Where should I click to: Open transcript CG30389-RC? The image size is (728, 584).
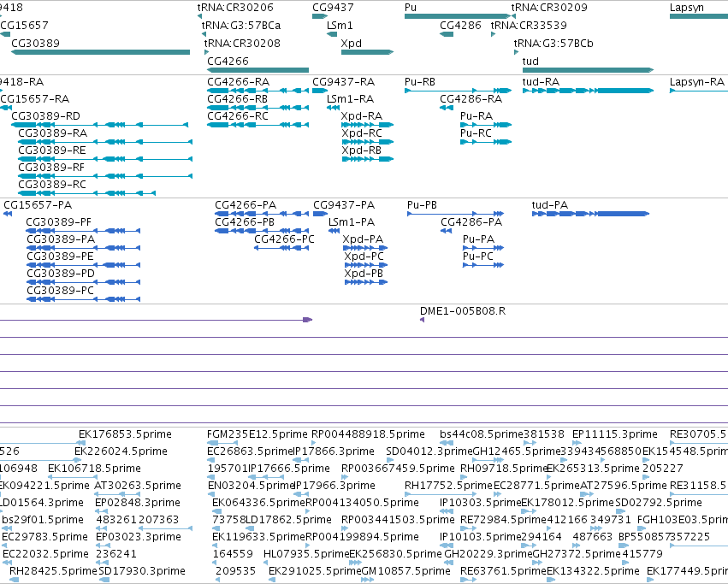pos(52,185)
